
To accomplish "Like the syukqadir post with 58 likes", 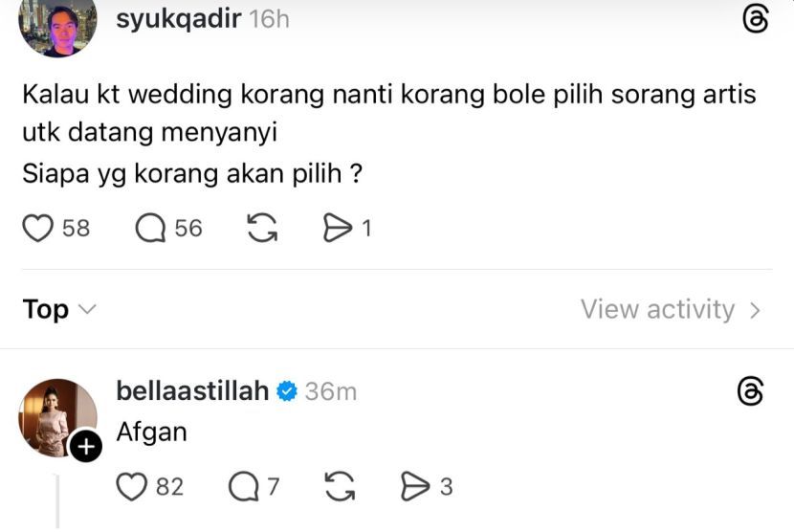I will tap(38, 229).
